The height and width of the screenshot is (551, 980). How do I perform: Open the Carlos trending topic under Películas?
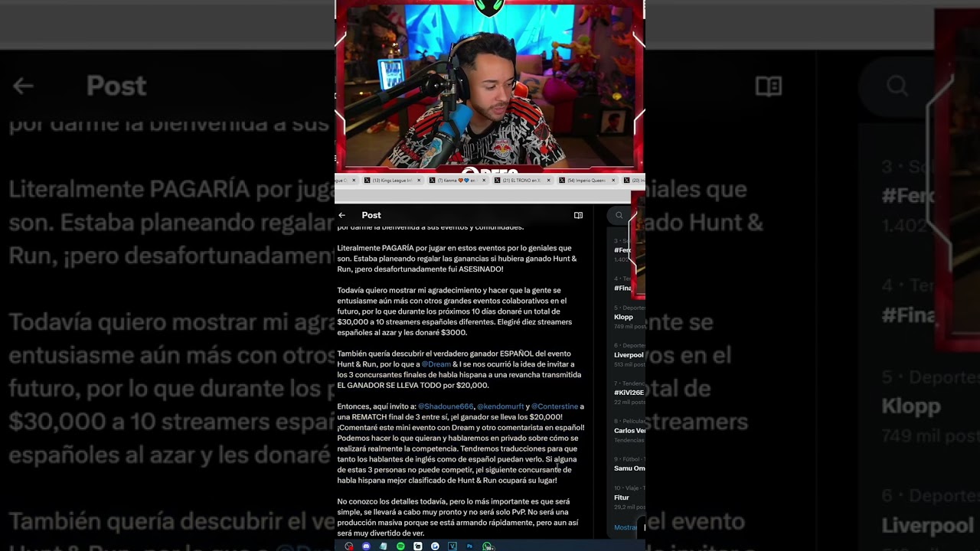629,431
